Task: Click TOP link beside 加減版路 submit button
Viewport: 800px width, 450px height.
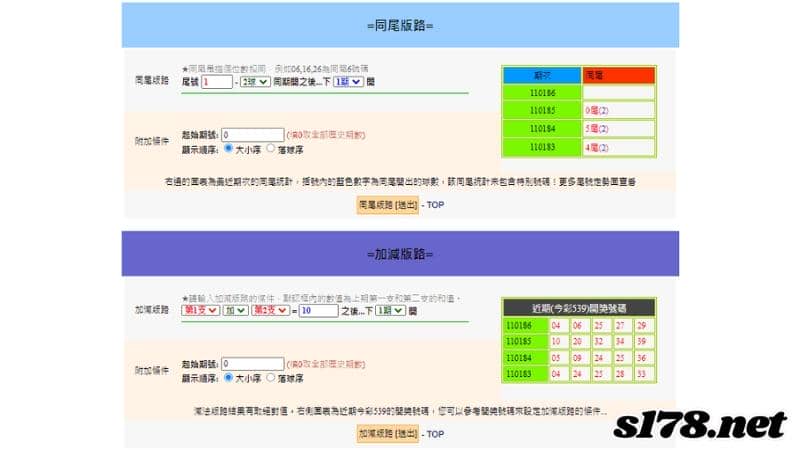Action: coord(435,434)
